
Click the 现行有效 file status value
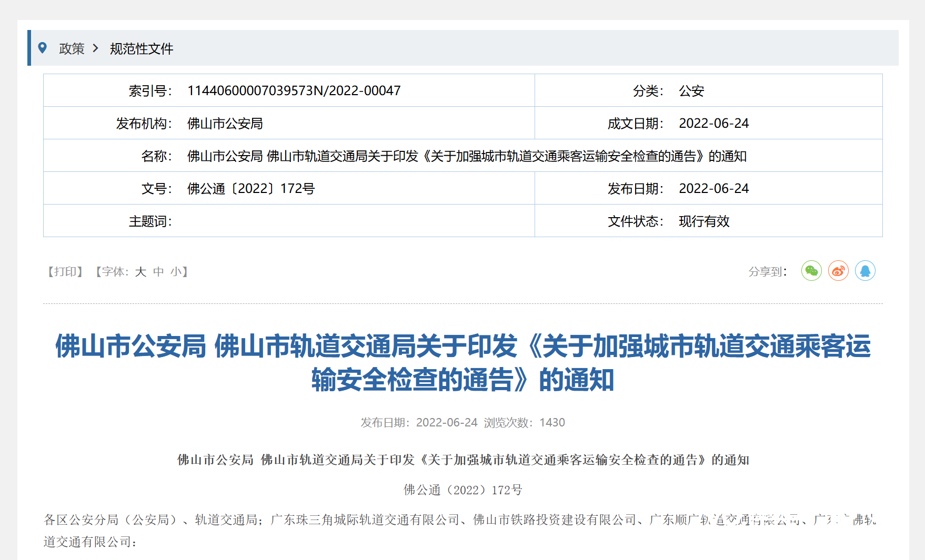tap(704, 221)
